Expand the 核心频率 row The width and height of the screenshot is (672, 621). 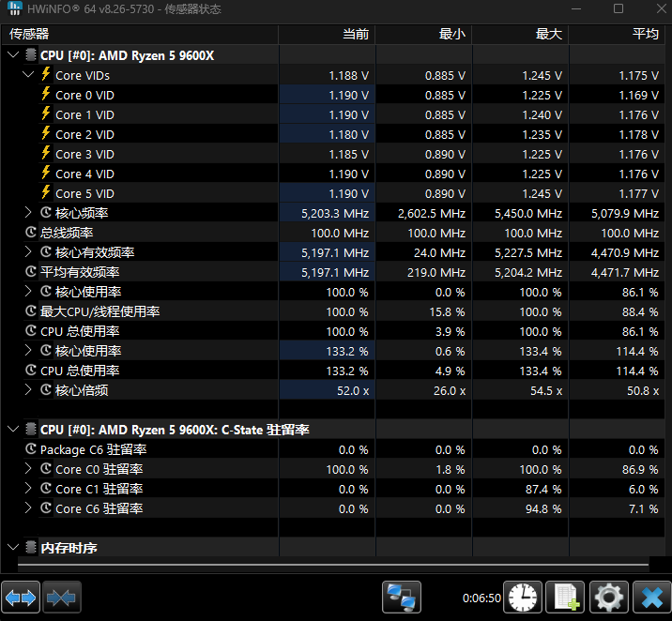[x=28, y=213]
